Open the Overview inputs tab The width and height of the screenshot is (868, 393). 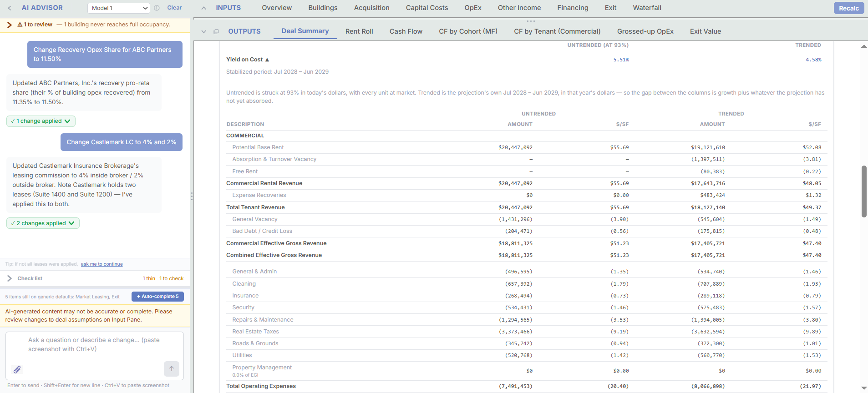click(277, 8)
